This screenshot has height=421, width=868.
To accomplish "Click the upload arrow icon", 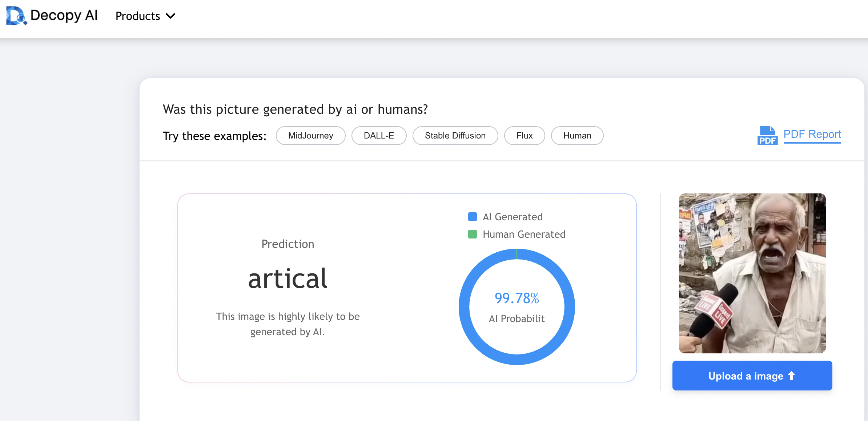I will 791,376.
